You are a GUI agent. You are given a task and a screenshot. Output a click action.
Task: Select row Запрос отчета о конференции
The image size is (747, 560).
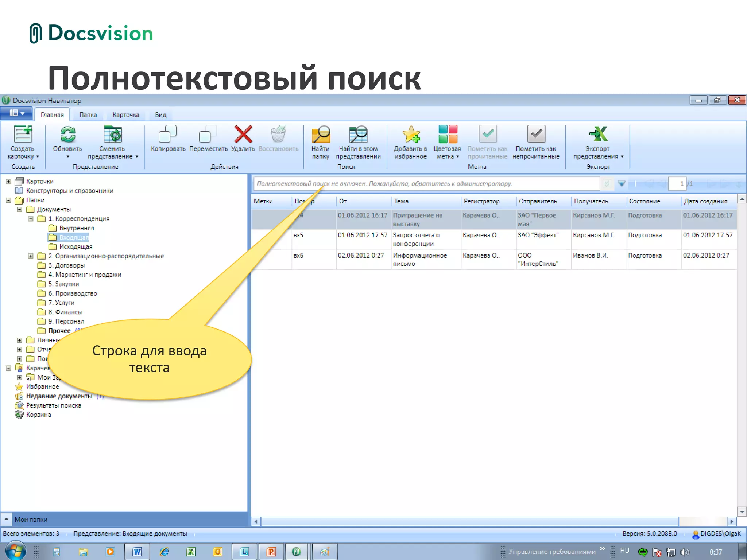(494, 239)
